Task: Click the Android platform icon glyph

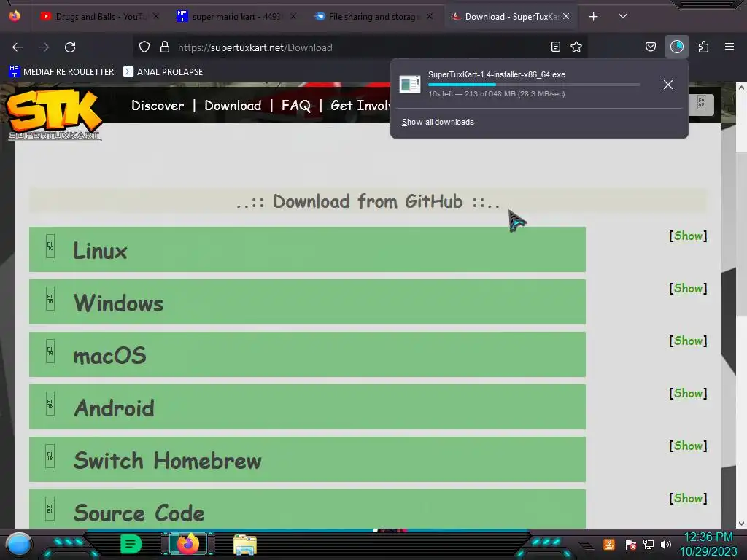Action: point(50,403)
